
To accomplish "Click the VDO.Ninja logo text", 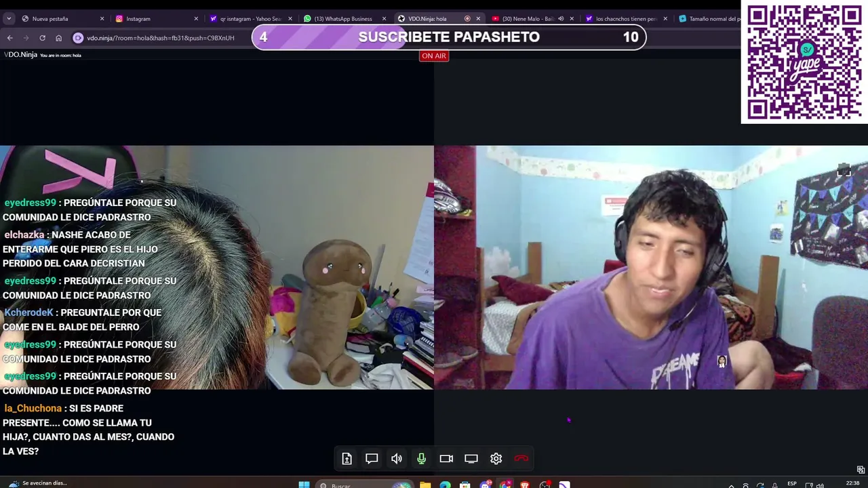I will (x=20, y=55).
